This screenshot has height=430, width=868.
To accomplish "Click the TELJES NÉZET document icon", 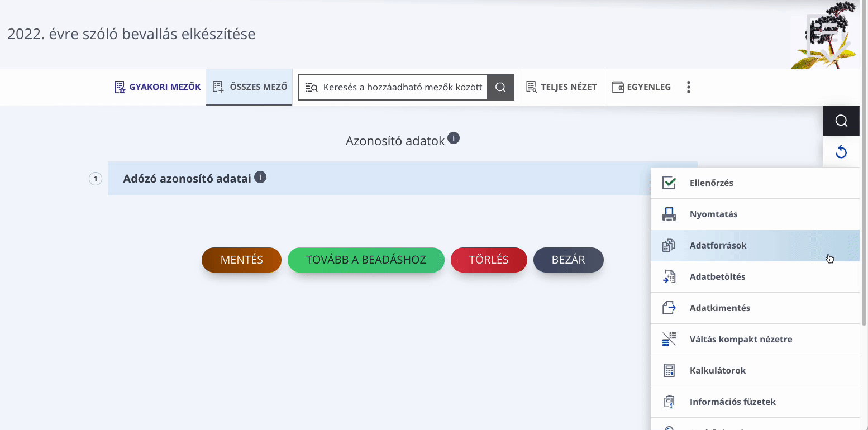I will point(532,87).
